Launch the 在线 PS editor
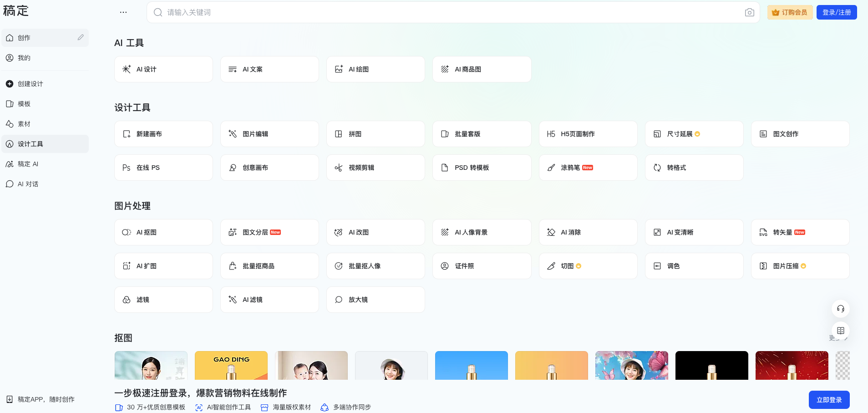The height and width of the screenshot is (413, 868). (163, 168)
